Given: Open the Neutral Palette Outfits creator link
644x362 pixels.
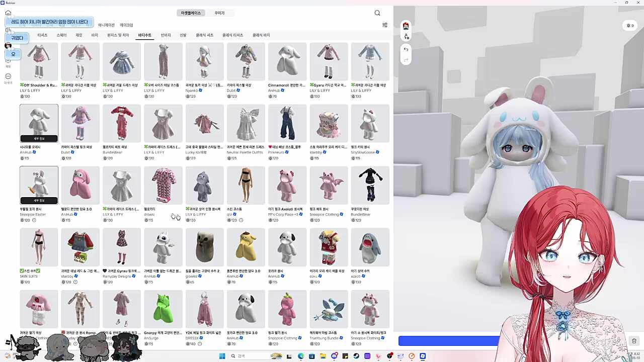Looking at the screenshot, I should click(x=244, y=152).
